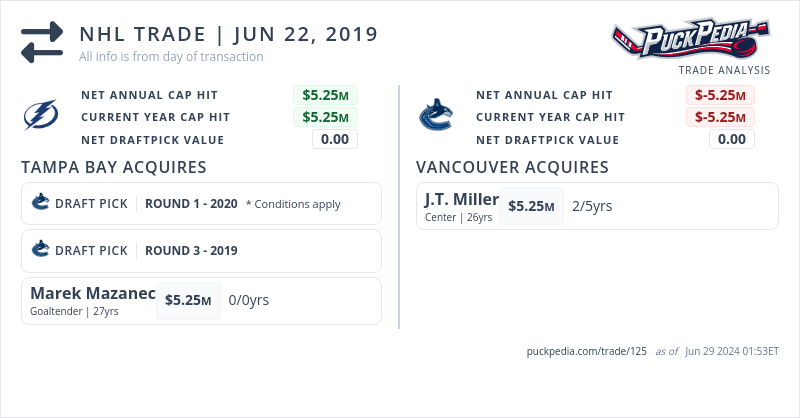Click Marek Mazanec's $5.25M cap hit
The width and height of the screenshot is (800, 418).
[x=188, y=300]
